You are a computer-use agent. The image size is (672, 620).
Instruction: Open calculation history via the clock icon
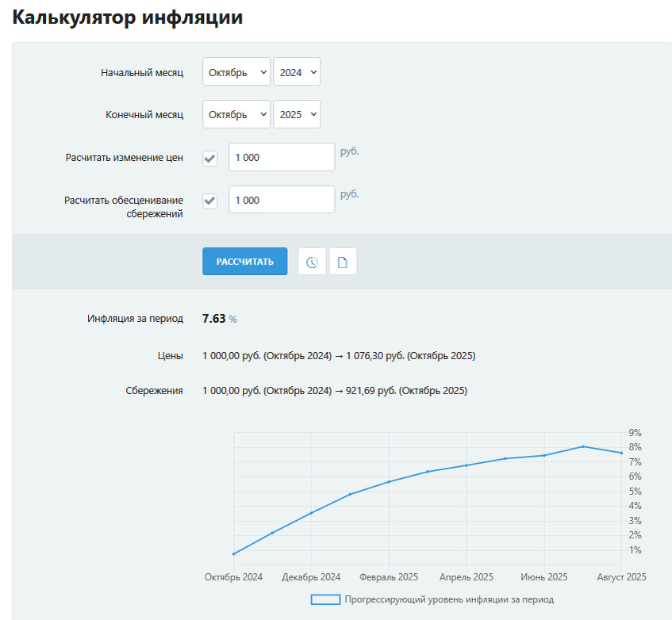(x=312, y=261)
